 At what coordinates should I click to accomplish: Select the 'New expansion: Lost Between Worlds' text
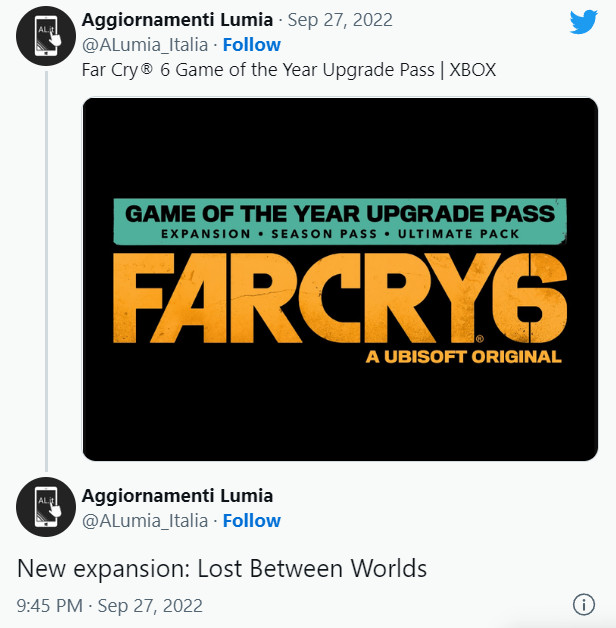(x=222, y=569)
